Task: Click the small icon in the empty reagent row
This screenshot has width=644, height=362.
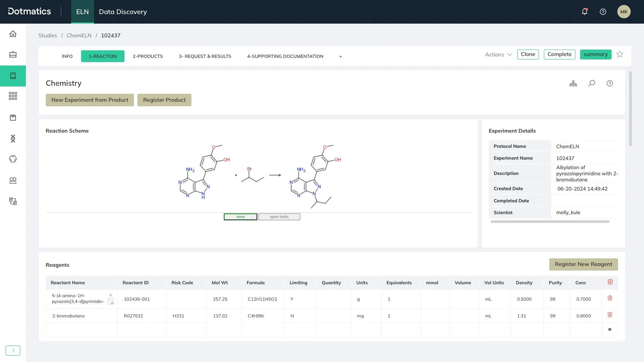Action: coord(610,330)
